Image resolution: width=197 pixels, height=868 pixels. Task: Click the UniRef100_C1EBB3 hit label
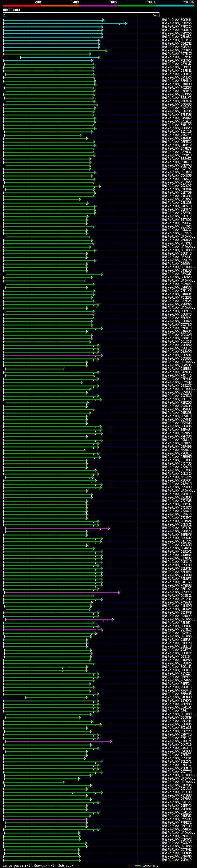tap(176, 369)
